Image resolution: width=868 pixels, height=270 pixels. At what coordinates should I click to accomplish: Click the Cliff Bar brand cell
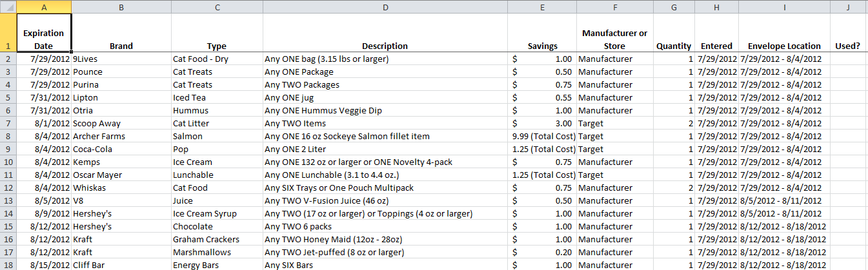point(121,265)
